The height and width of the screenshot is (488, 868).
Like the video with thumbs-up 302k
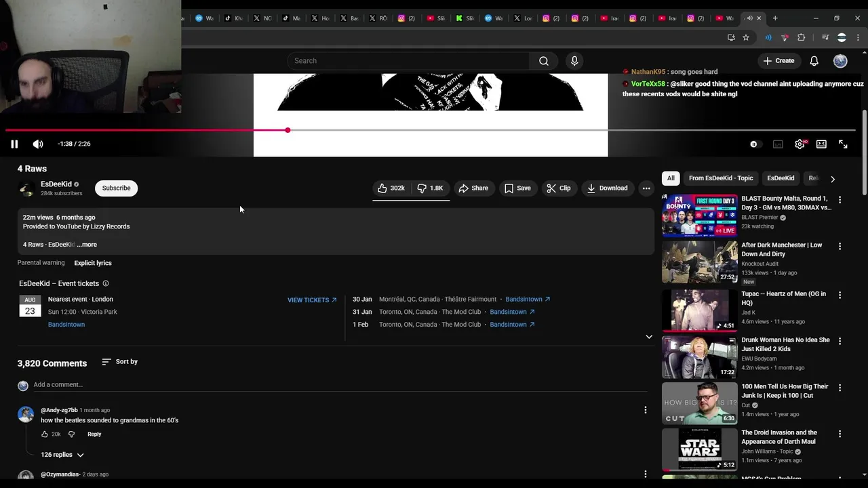pos(391,188)
